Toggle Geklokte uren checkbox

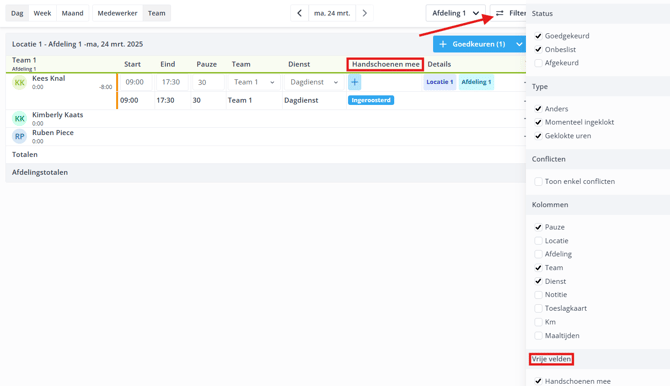pos(538,136)
